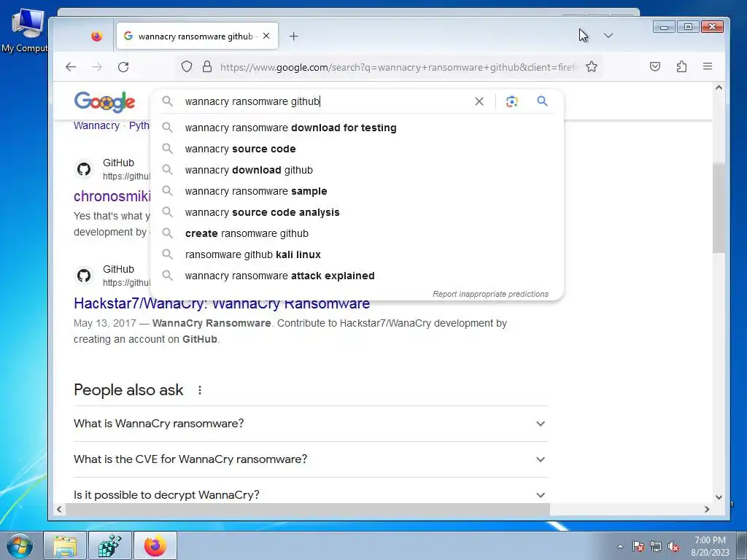Screen dimensions: 747x560
Task: Open the Extensions puzzle icon
Action: (682, 66)
